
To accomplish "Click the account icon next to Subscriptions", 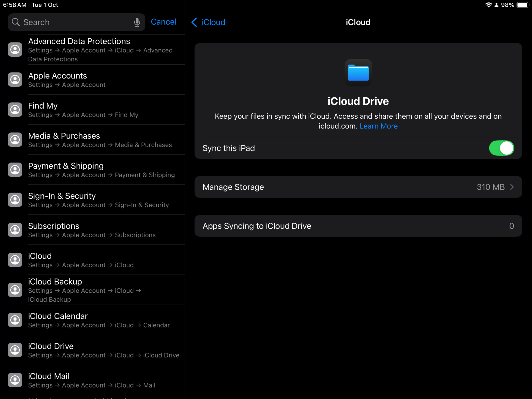I will tap(15, 230).
